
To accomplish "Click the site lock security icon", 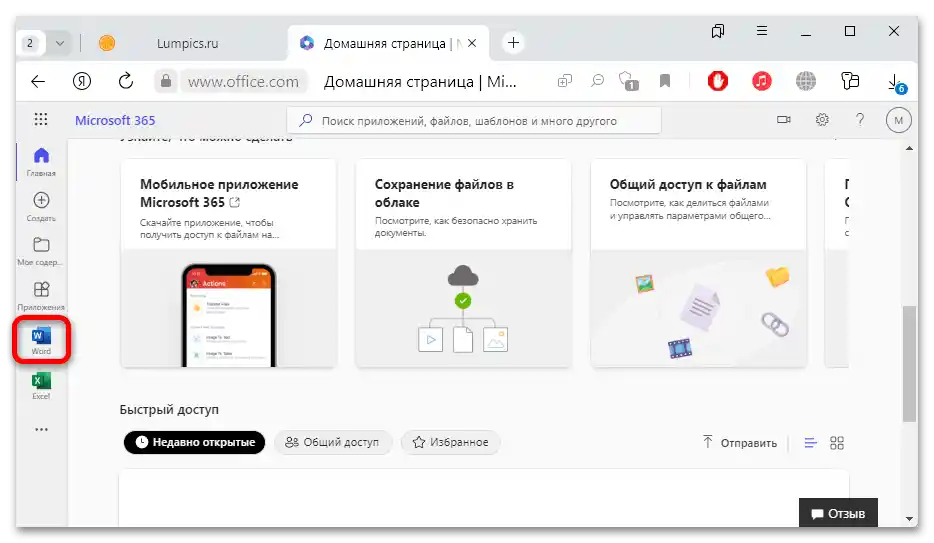I will tap(166, 81).
